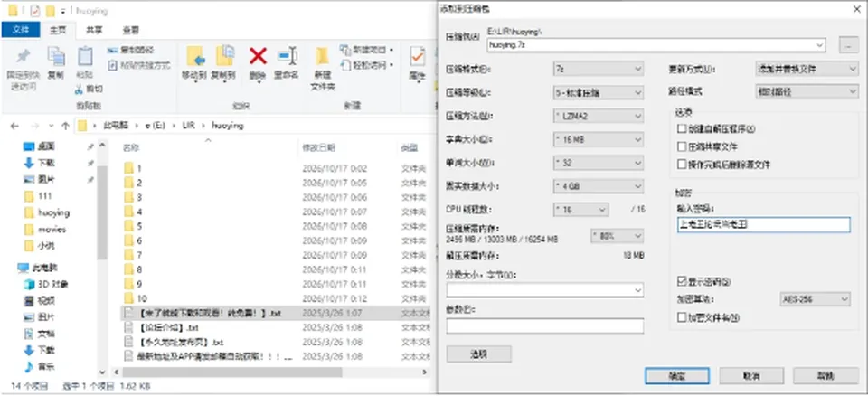This screenshot has height=396, width=868.
Task: Open the pinned Downloads in Quick access
Action: coord(45,164)
